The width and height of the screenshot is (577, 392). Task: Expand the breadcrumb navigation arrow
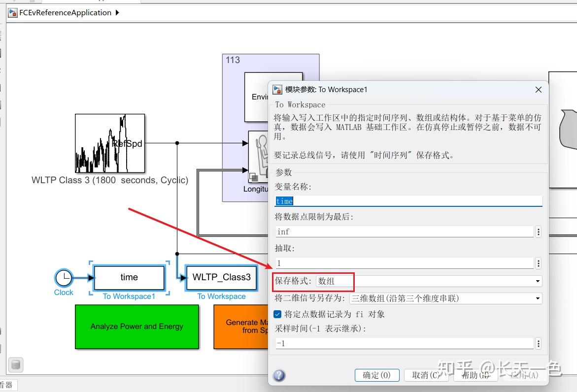click(117, 12)
